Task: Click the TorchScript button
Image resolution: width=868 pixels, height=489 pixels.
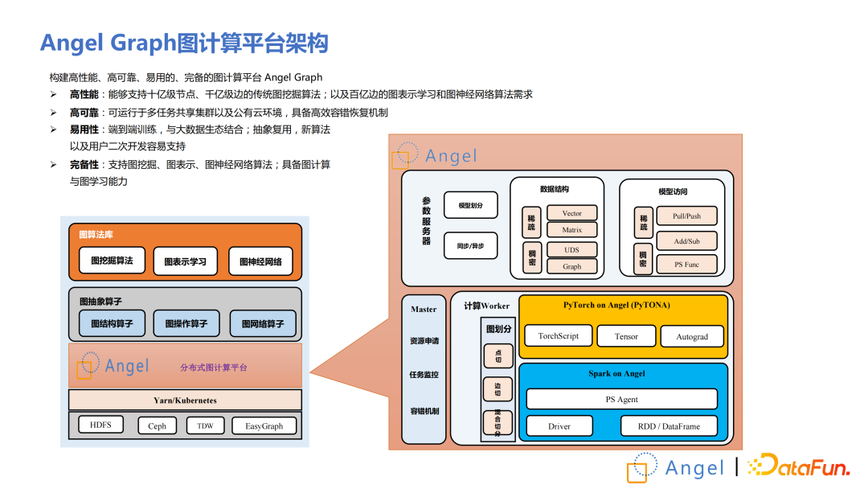Action: pos(558,335)
